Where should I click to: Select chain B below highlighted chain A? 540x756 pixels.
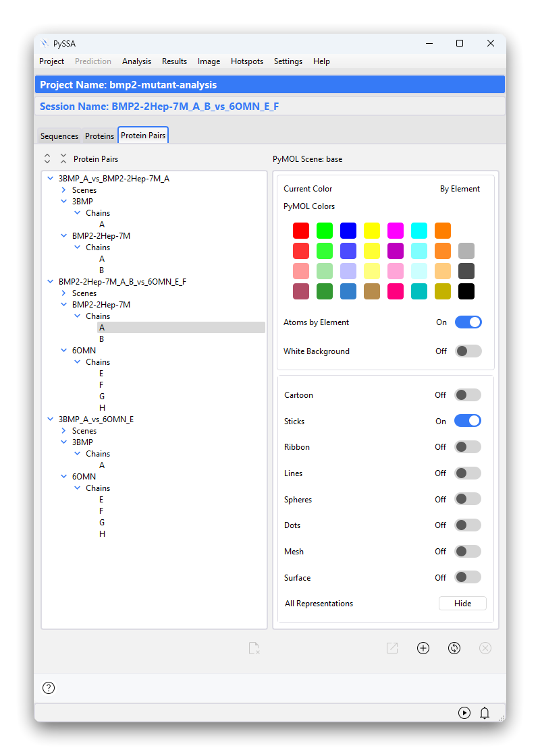click(102, 339)
